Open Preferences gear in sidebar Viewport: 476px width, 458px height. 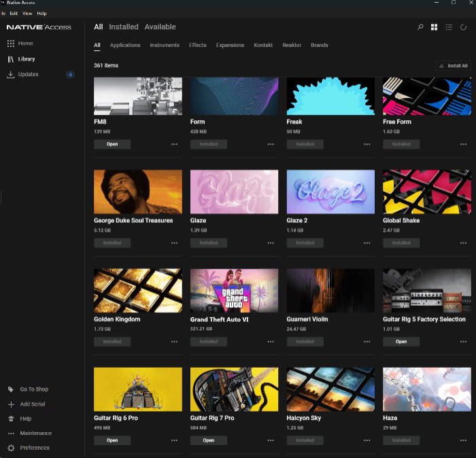pyautogui.click(x=10, y=448)
